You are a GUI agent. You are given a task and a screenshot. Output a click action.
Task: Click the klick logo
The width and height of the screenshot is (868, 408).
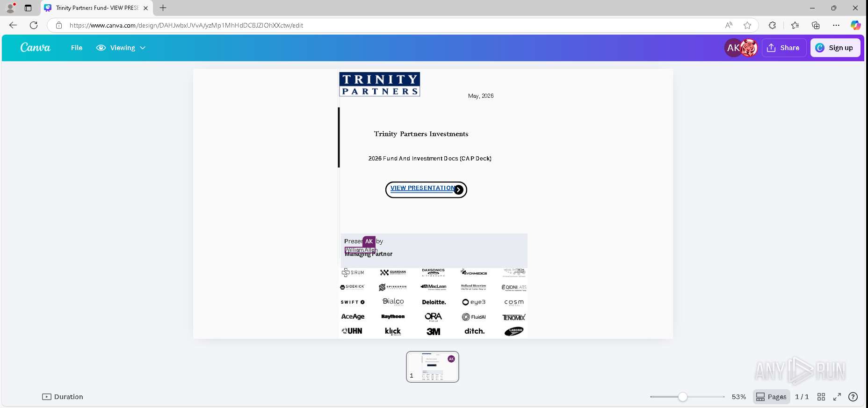393,331
